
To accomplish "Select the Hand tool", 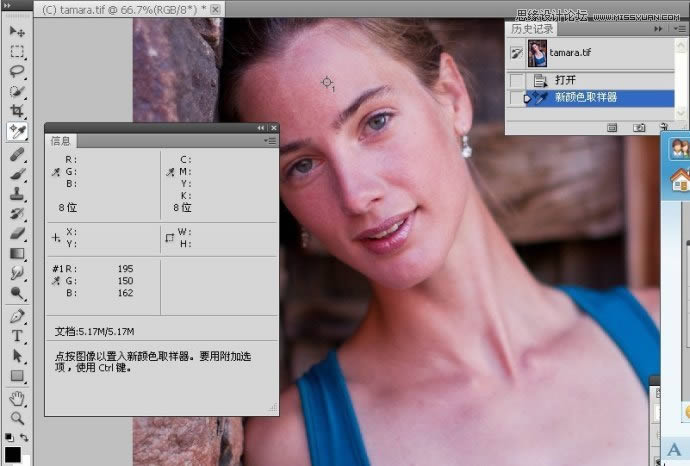I will click(x=17, y=398).
